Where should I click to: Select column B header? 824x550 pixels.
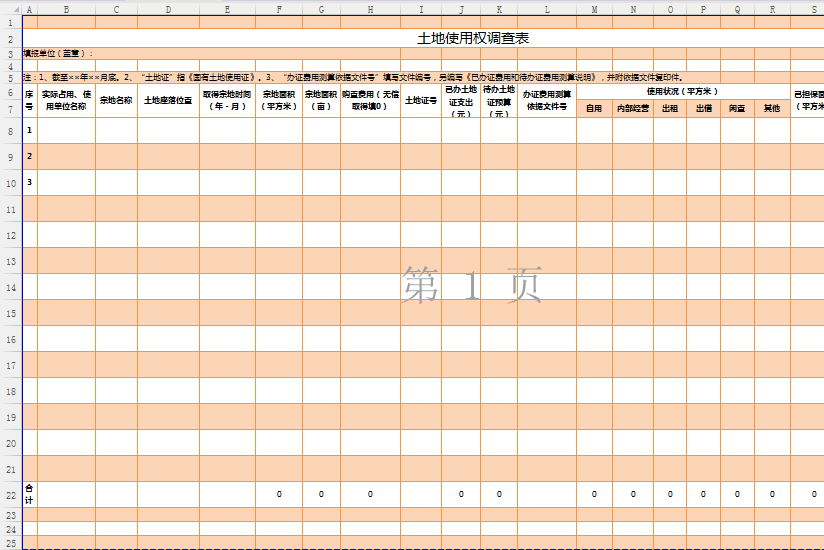pos(66,10)
